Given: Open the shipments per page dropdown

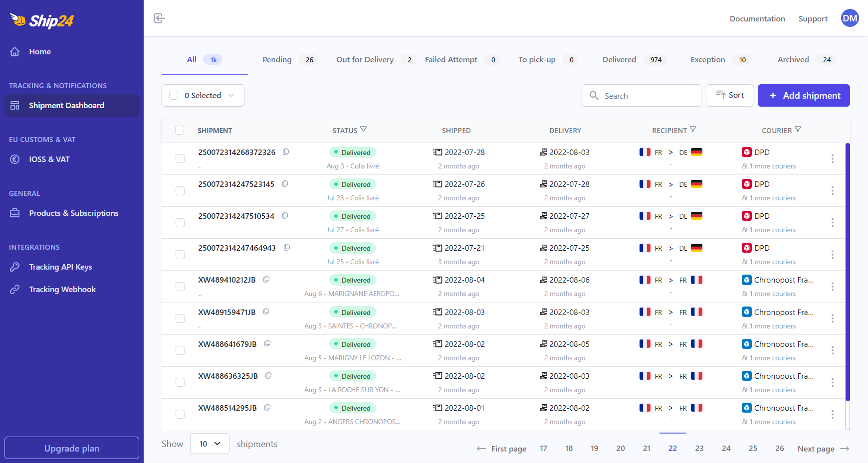Looking at the screenshot, I should (210, 444).
